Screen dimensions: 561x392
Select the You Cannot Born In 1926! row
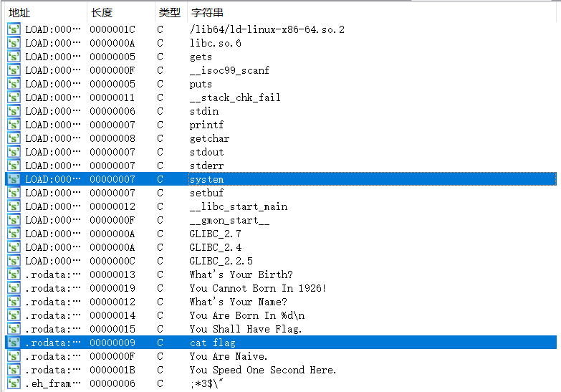[281, 288]
